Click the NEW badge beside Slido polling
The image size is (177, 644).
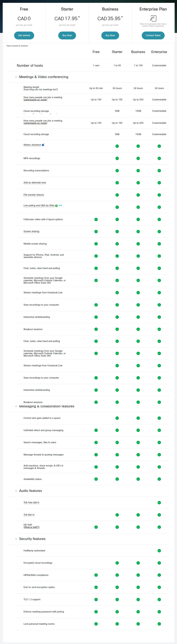pos(61,205)
